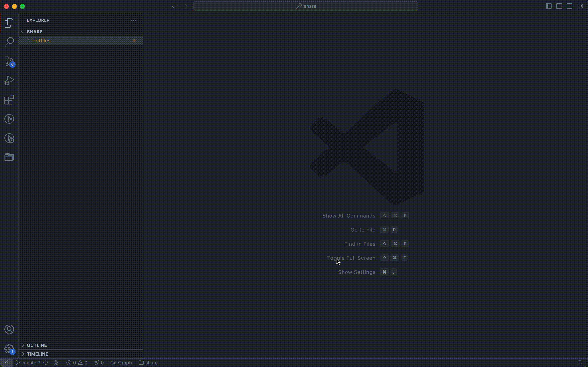Open Source Control view with 6 changes

9,61
